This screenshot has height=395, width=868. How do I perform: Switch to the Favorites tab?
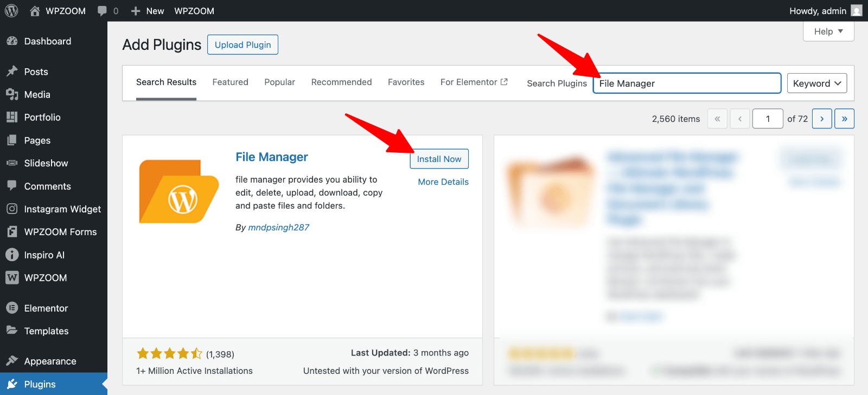coord(406,82)
